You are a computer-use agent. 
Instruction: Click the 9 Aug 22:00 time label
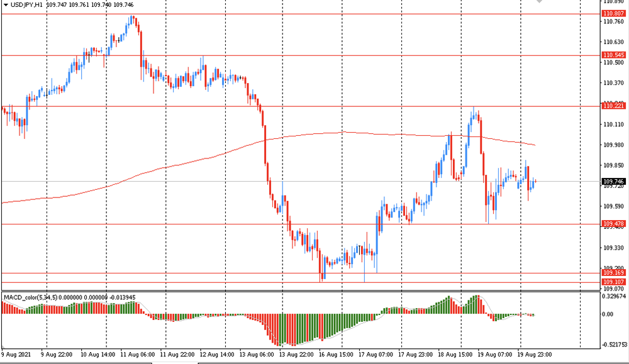pos(57,355)
